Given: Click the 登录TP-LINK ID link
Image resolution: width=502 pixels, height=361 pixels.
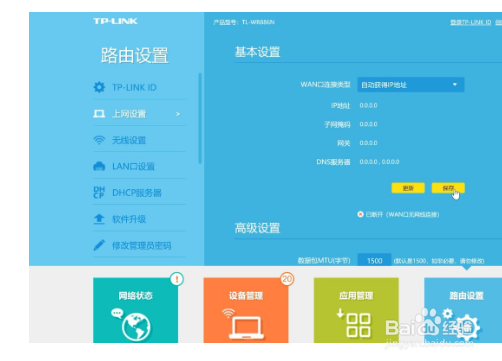Looking at the screenshot, I should 471,22.
